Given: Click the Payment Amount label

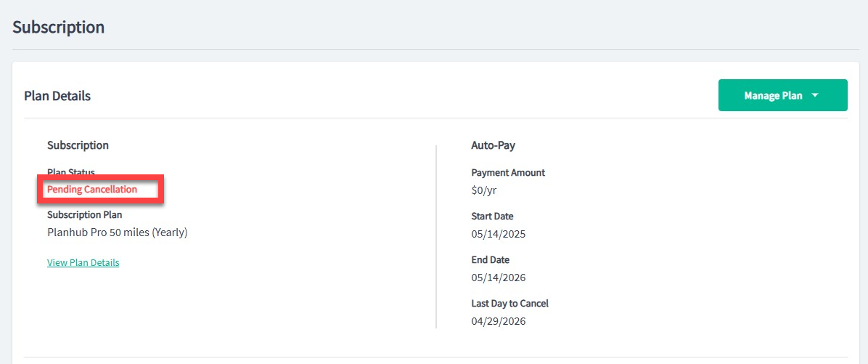Looking at the screenshot, I should coord(508,172).
